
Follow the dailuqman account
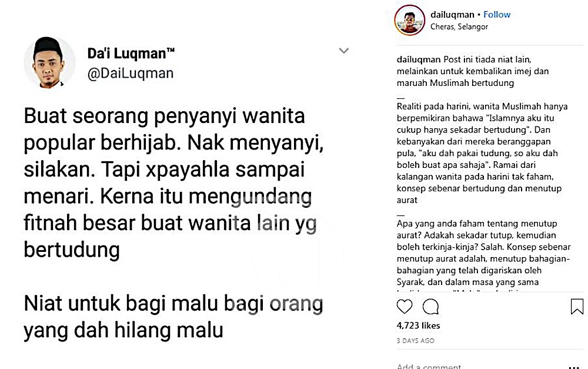(496, 15)
